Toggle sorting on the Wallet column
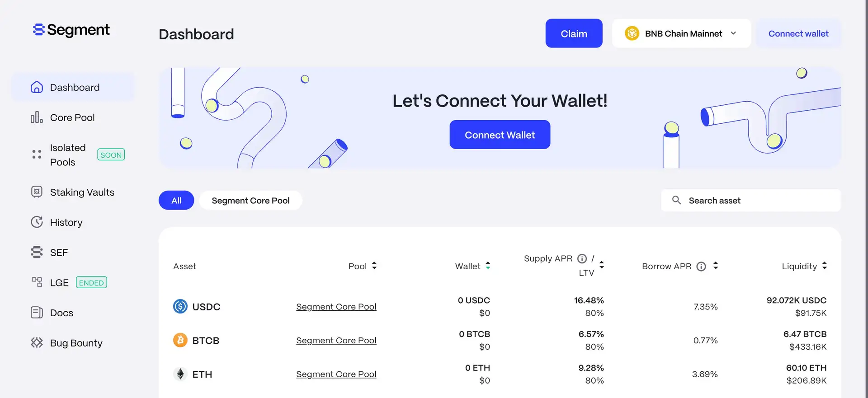This screenshot has height=398, width=868. (488, 266)
